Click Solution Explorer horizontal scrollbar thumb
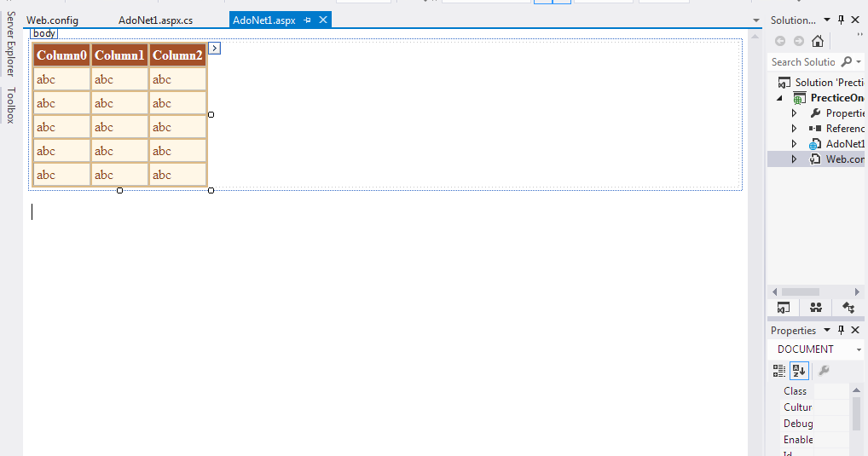The width and height of the screenshot is (868, 456). [x=801, y=291]
